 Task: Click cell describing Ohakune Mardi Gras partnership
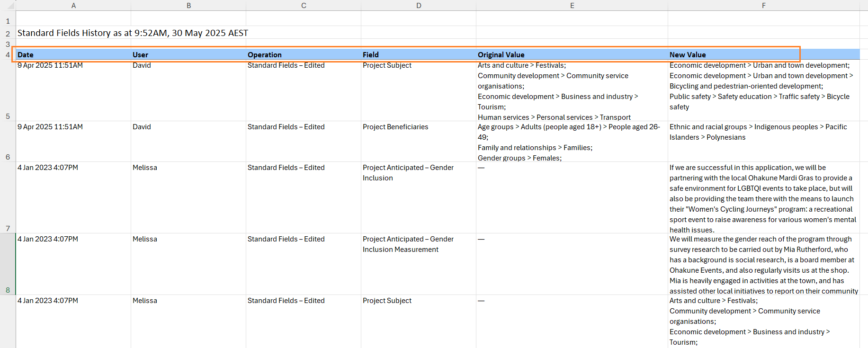(762, 199)
